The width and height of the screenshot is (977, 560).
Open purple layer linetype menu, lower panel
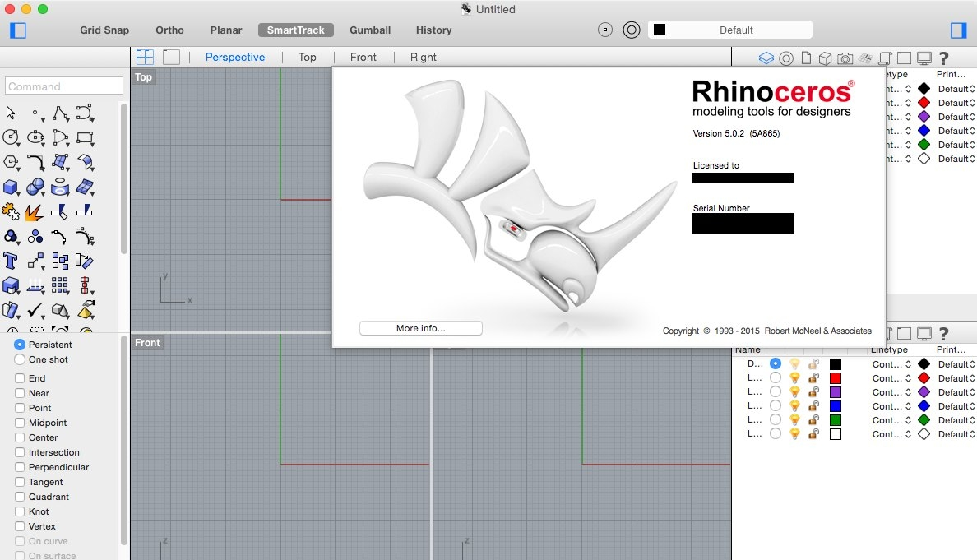click(x=891, y=392)
